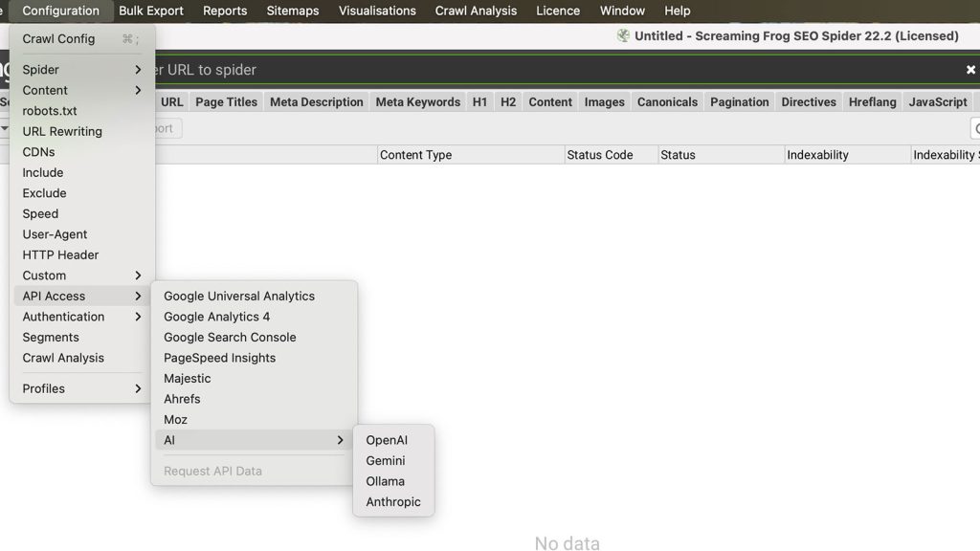The height and width of the screenshot is (551, 980).
Task: Select Google Universal Analytics
Action: 254,297
